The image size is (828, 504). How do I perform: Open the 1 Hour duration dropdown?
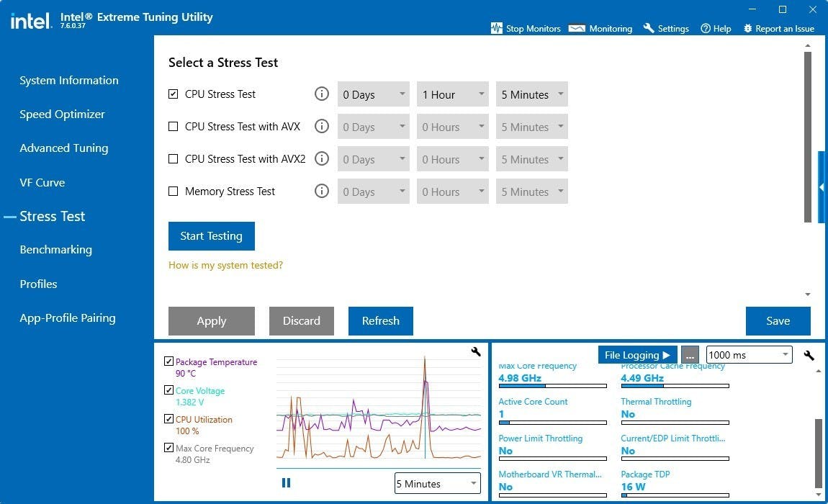(x=452, y=94)
